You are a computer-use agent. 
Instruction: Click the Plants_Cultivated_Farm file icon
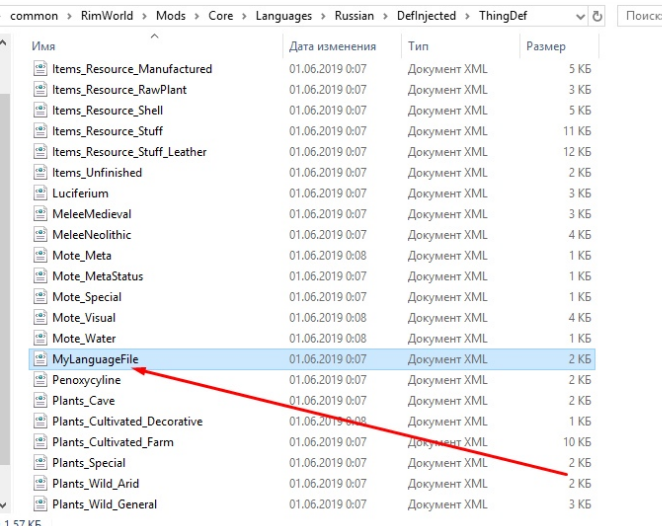40,442
